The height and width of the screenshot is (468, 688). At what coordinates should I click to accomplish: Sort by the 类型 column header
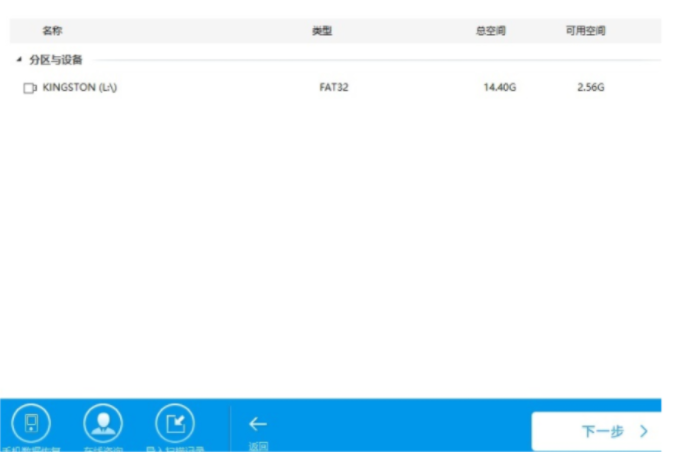coord(322,31)
